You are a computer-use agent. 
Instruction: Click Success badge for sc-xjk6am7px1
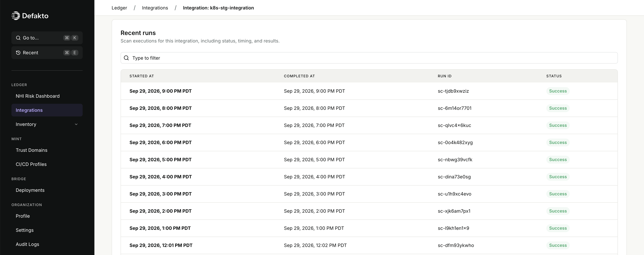coord(558,211)
